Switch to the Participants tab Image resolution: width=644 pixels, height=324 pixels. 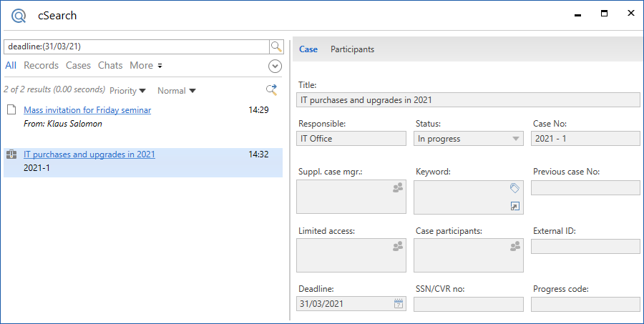352,49
